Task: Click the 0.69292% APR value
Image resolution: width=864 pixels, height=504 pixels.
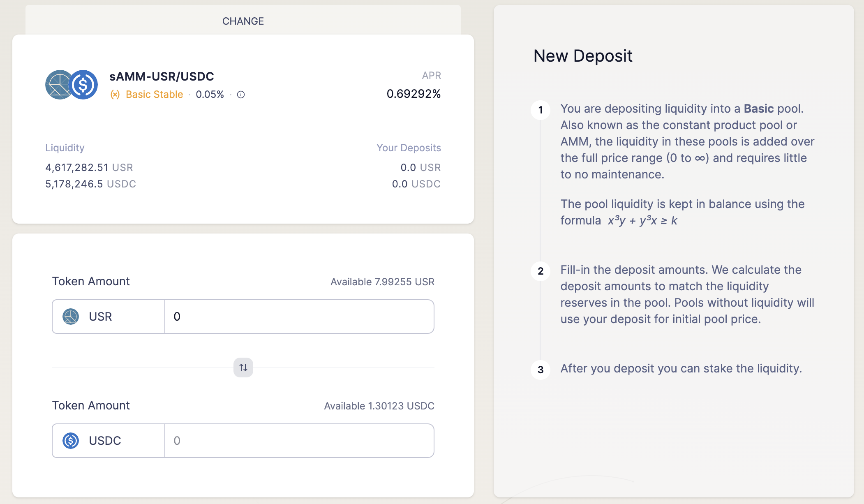Action: tap(414, 94)
